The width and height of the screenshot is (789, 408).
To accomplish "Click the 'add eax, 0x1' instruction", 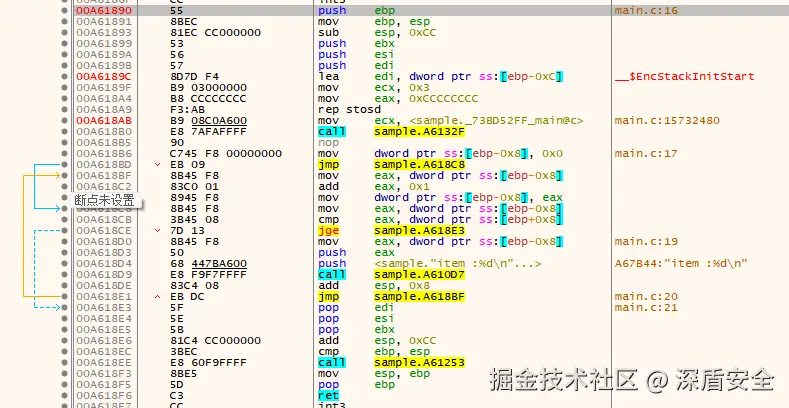I will [x=374, y=187].
